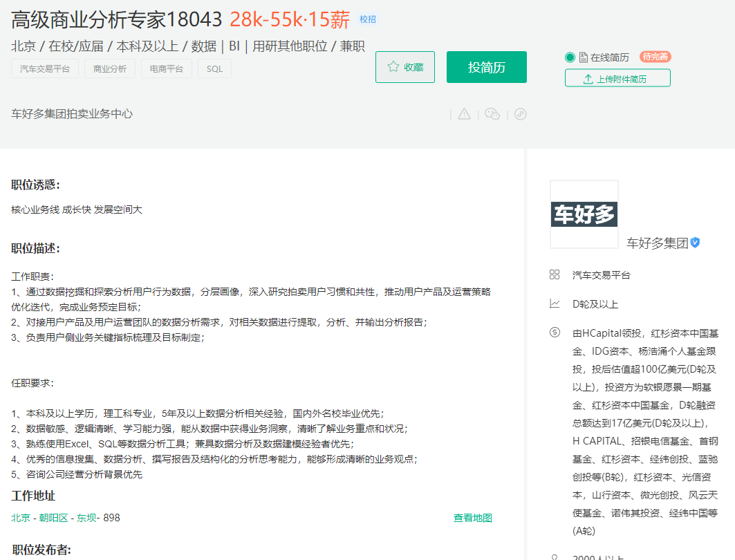Click 上传附件简历 upload button
The image size is (735, 560).
pyautogui.click(x=617, y=78)
